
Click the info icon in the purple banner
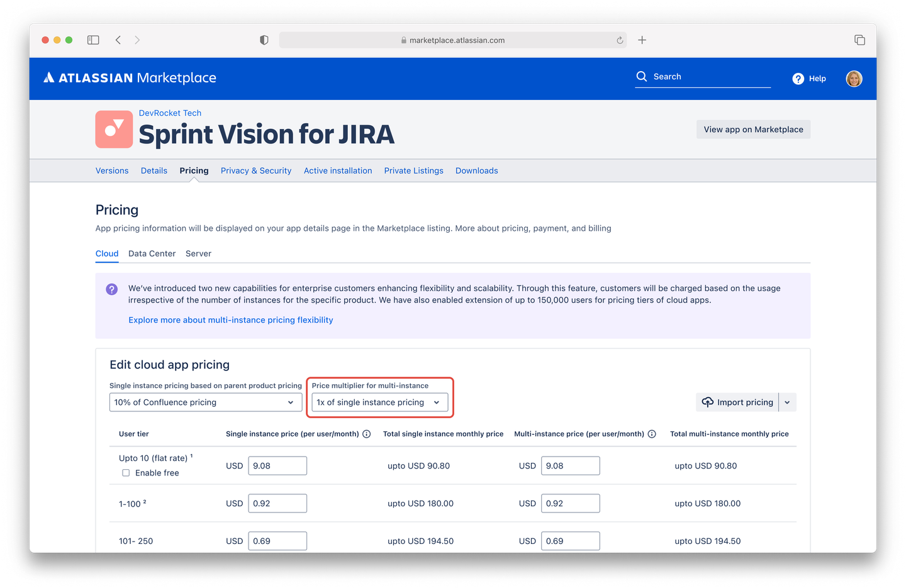click(x=111, y=289)
